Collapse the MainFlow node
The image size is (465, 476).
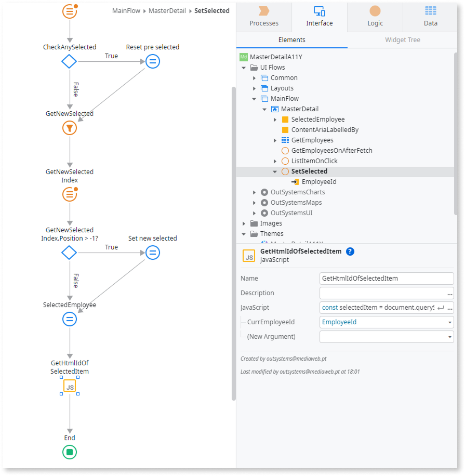[x=255, y=99]
